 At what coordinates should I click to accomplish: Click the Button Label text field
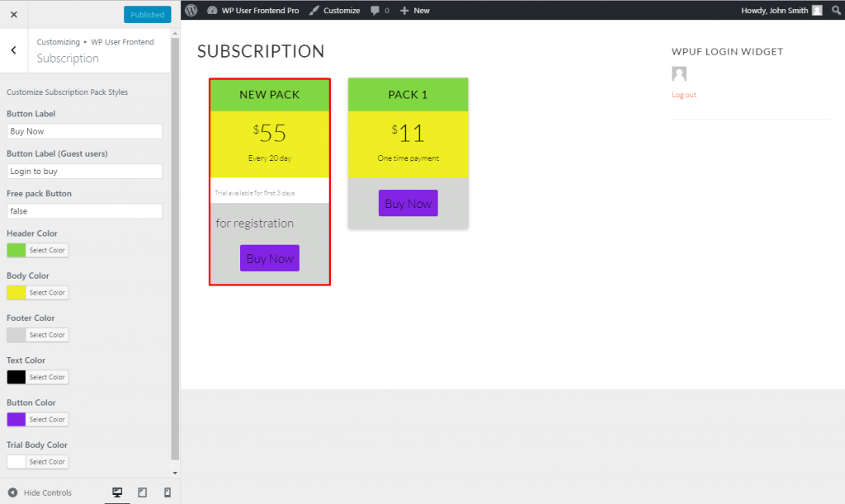84,131
